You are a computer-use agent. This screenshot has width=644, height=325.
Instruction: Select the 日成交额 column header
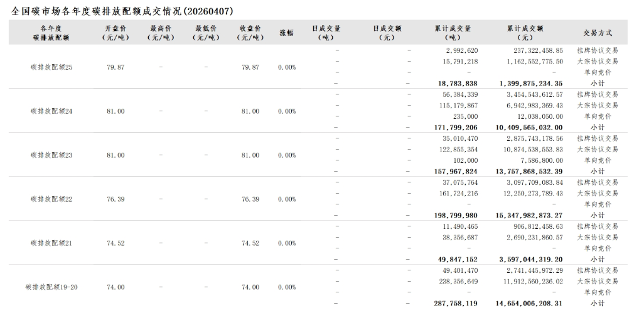tap(387, 33)
